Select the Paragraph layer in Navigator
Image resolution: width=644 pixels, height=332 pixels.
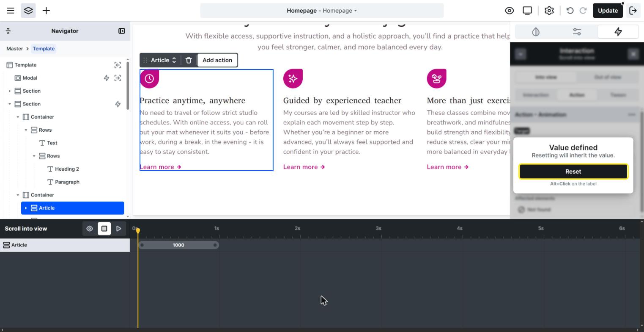point(67,182)
